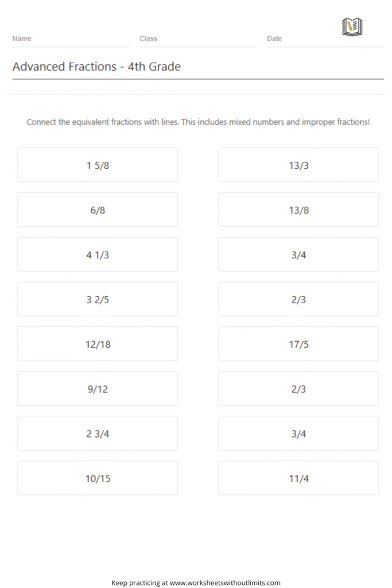Viewport: 392px width, 588px height.
Task: Select the 10/15 fraction card
Action: [98, 478]
